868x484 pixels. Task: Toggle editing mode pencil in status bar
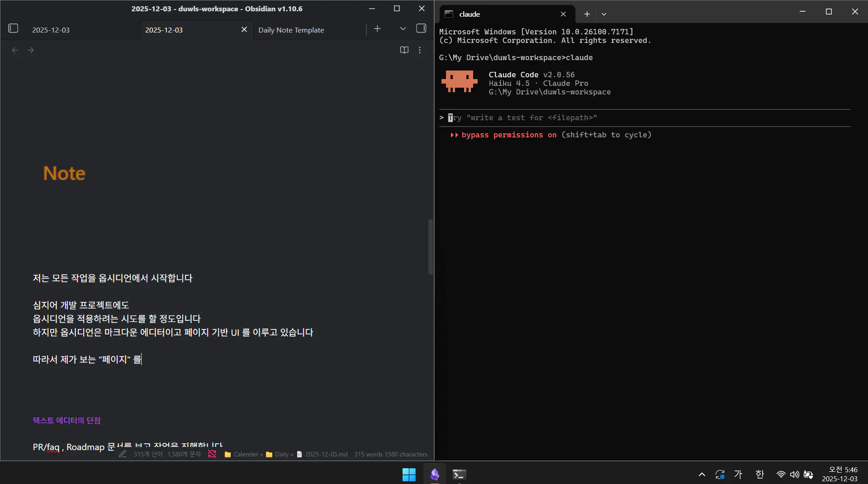(123, 454)
